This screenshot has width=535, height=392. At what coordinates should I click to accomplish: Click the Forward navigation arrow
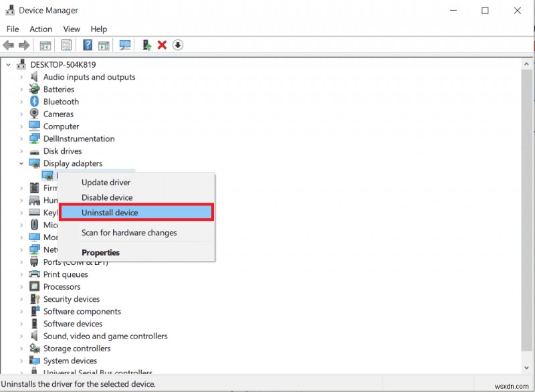click(x=25, y=45)
